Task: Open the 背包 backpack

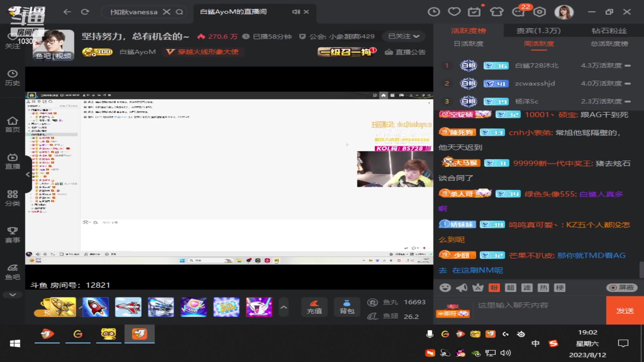Action: [347, 307]
